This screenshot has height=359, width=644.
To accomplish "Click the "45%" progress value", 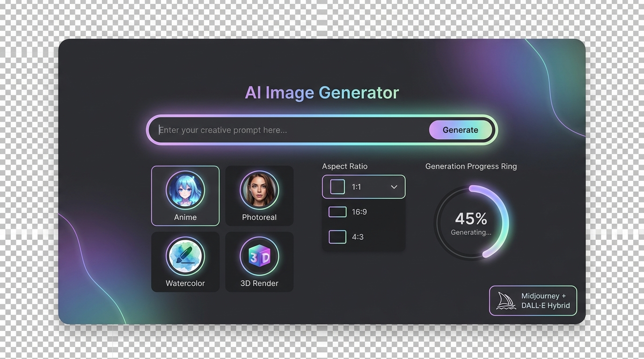I will point(471,218).
